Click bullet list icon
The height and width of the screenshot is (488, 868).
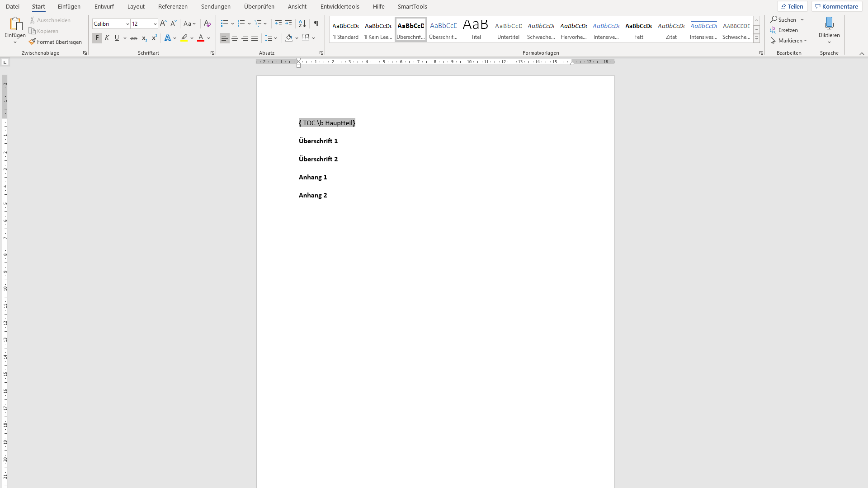[x=224, y=23]
